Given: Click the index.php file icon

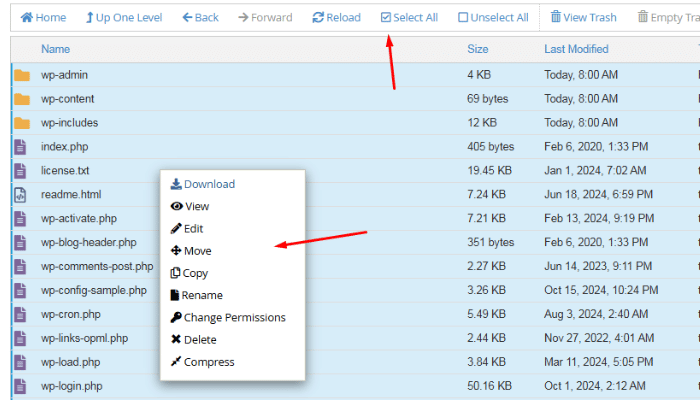Looking at the screenshot, I should tap(20, 147).
